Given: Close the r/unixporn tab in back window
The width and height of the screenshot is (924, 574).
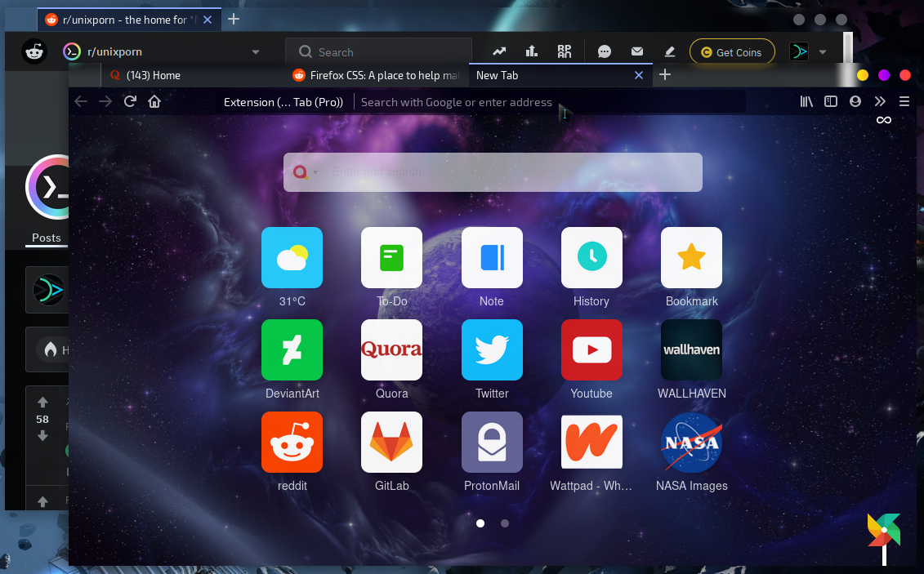Looking at the screenshot, I should tap(208, 20).
